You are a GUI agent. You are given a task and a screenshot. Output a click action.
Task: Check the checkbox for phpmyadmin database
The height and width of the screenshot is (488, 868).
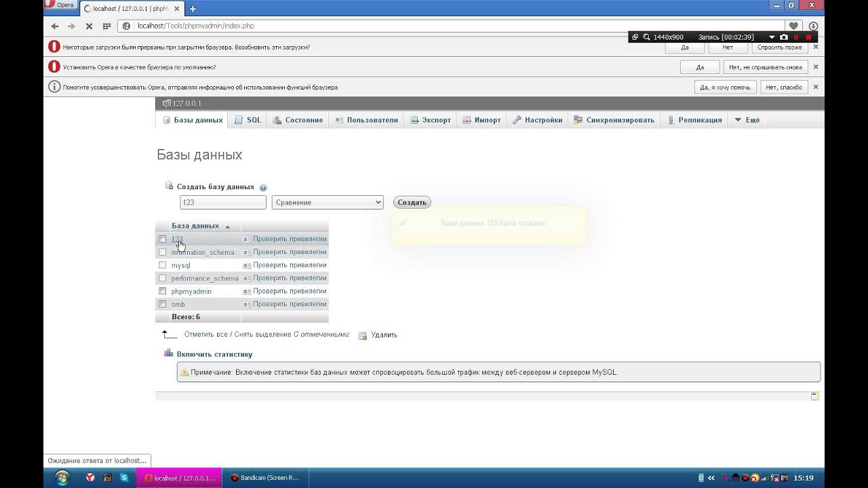point(162,291)
